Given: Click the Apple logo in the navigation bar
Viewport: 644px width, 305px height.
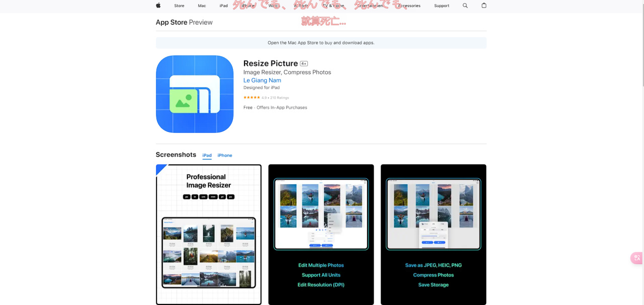Looking at the screenshot, I should (158, 6).
